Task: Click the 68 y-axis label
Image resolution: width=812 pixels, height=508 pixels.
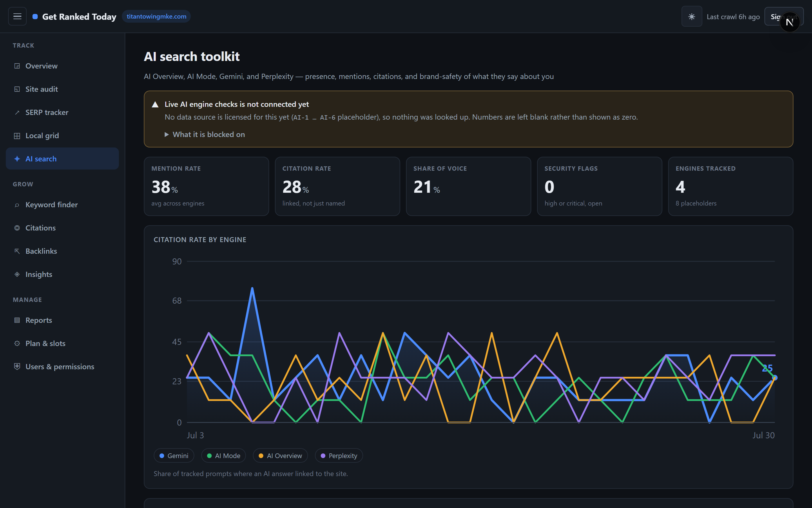Action: (x=177, y=301)
